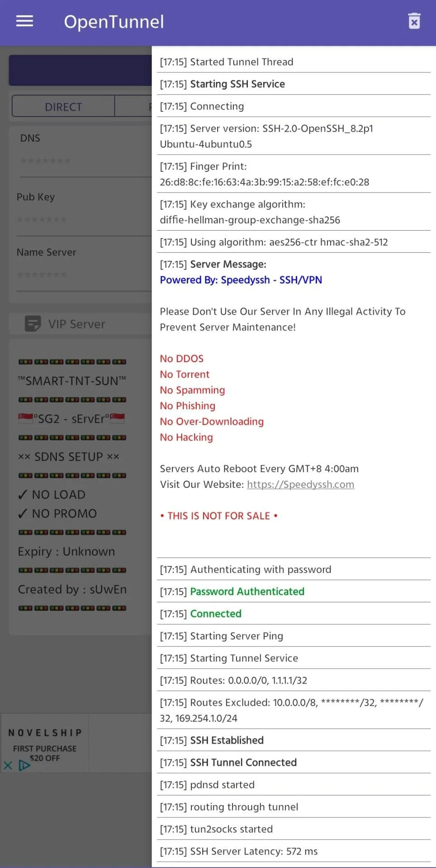Open the Novelship first purchase ad
The width and height of the screenshot is (436, 868).
(x=45, y=744)
